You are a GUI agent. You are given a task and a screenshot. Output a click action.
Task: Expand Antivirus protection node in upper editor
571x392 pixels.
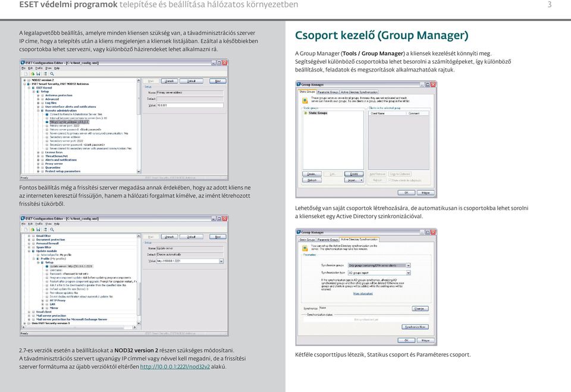(38, 95)
